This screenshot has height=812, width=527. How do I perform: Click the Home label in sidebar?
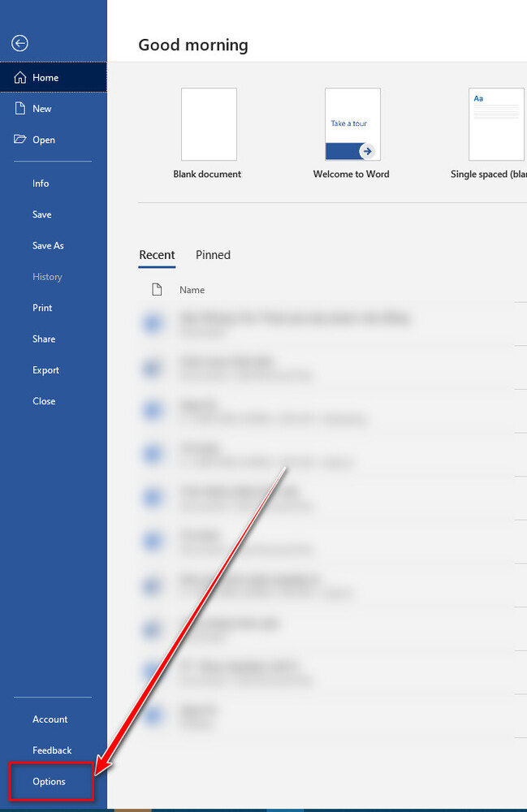click(45, 78)
